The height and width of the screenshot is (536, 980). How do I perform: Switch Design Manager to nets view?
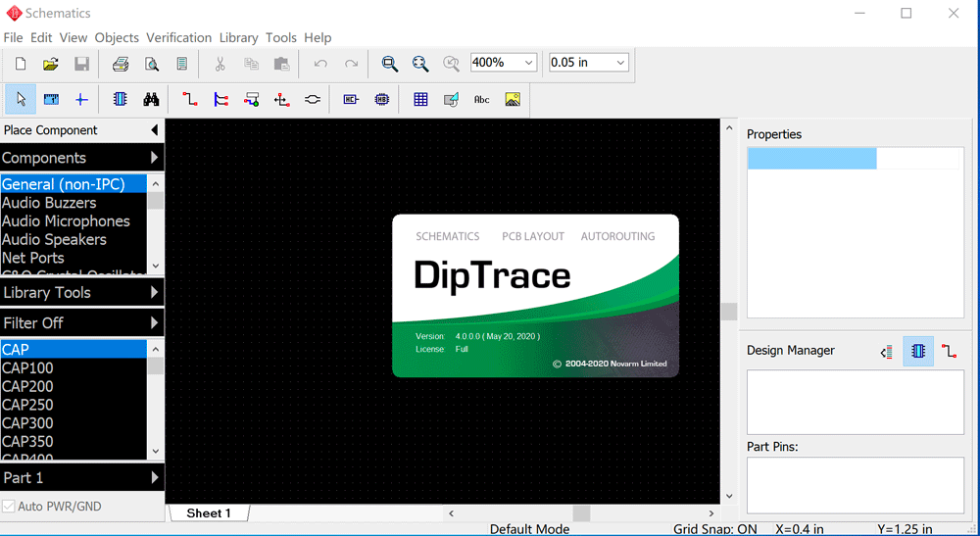point(949,351)
